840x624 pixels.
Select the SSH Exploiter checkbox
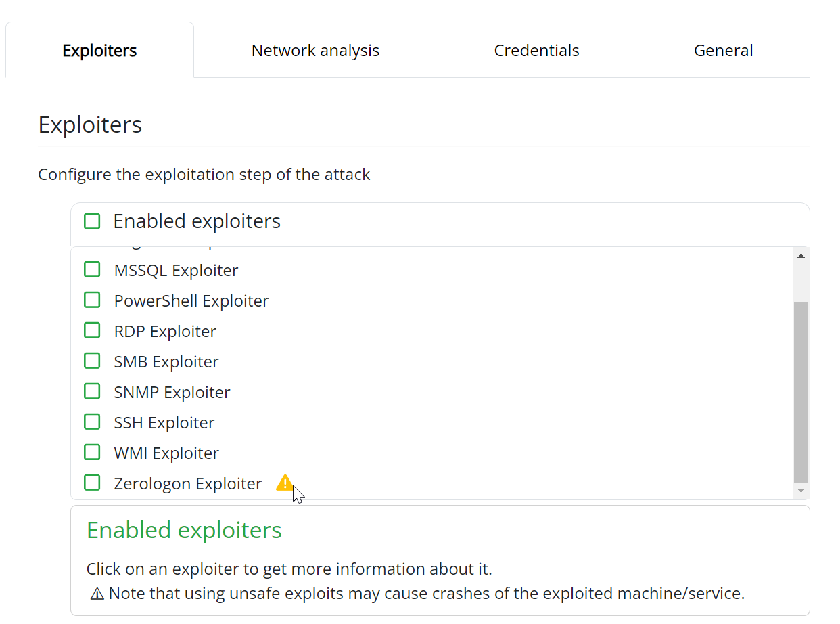[x=92, y=422]
